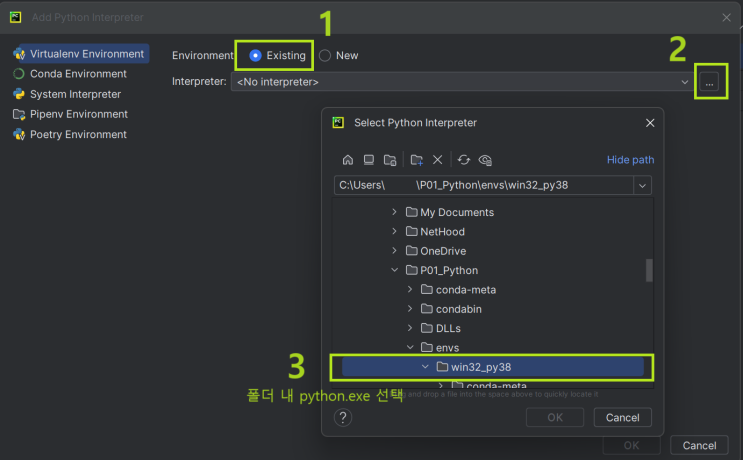The width and height of the screenshot is (743, 460).
Task: Open help with the question mark button
Action: (x=343, y=418)
